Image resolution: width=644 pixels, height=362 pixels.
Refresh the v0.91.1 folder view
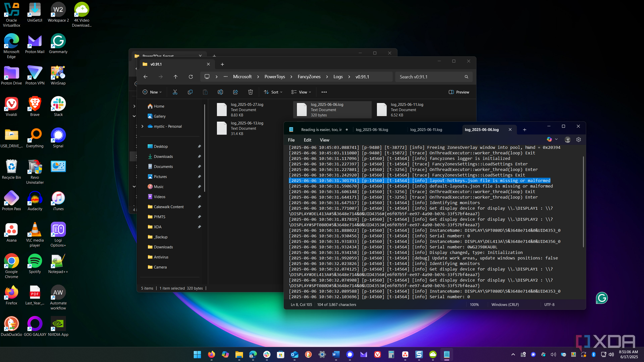191,77
